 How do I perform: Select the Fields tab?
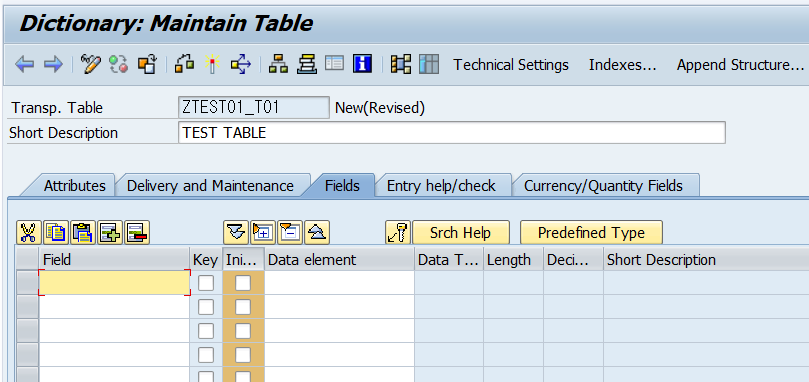[x=342, y=186]
